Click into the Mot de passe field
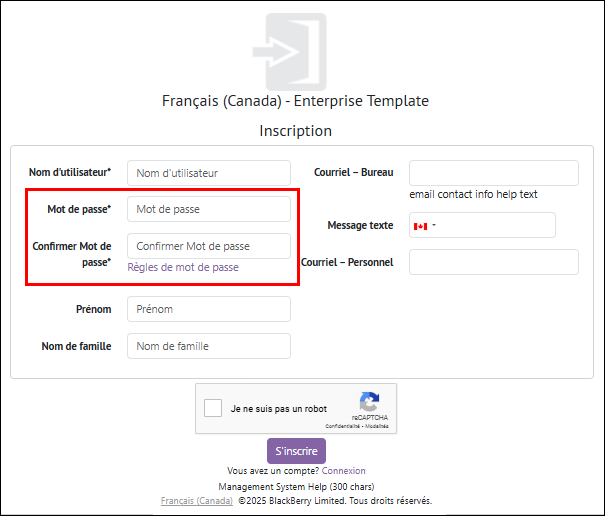Image resolution: width=605 pixels, height=516 pixels. [x=209, y=209]
